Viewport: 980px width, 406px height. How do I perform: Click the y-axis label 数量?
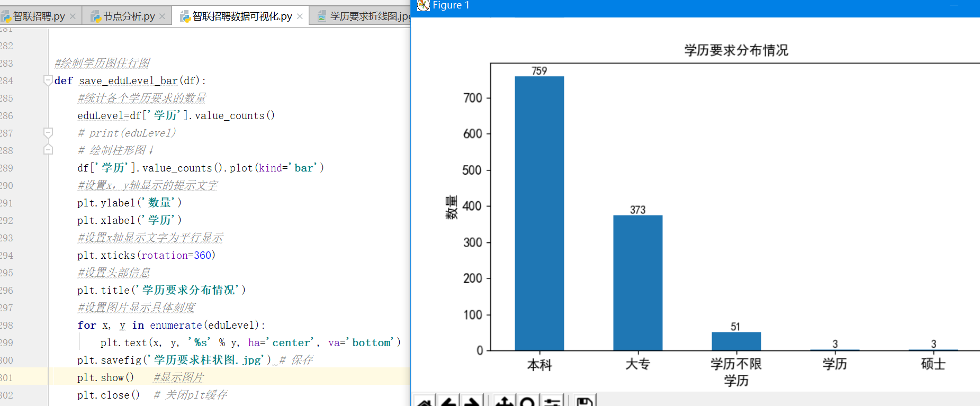[451, 207]
